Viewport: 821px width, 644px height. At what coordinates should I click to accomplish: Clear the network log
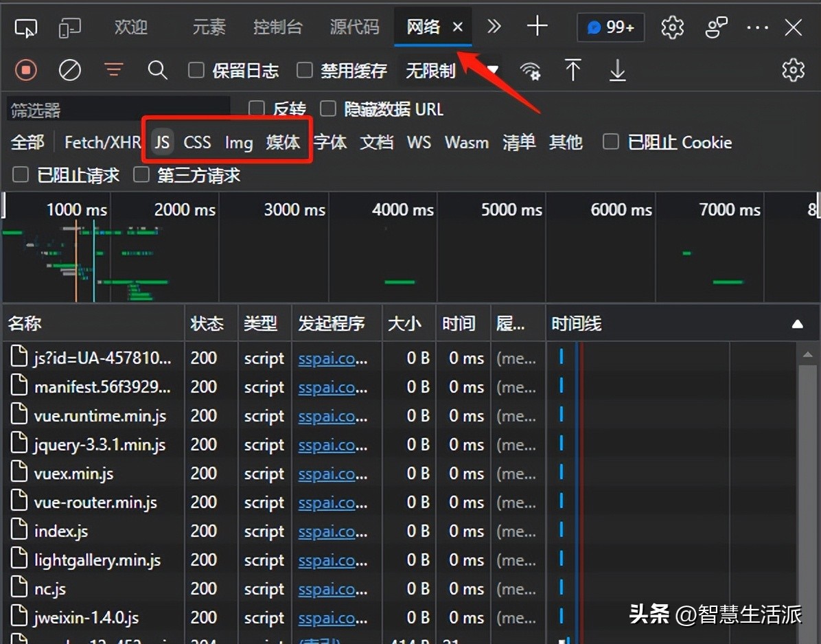pyautogui.click(x=69, y=70)
